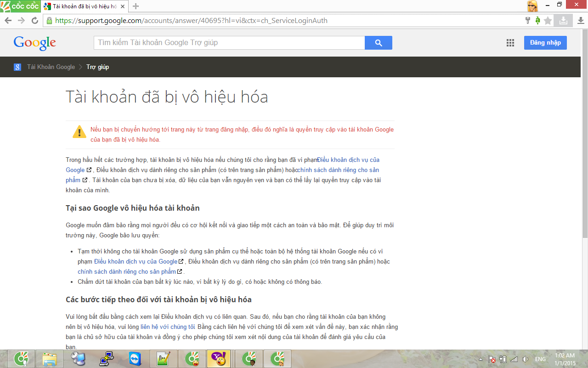Screen dimensions: 588x368
Task: Go back to the previous page
Action: [8, 21]
